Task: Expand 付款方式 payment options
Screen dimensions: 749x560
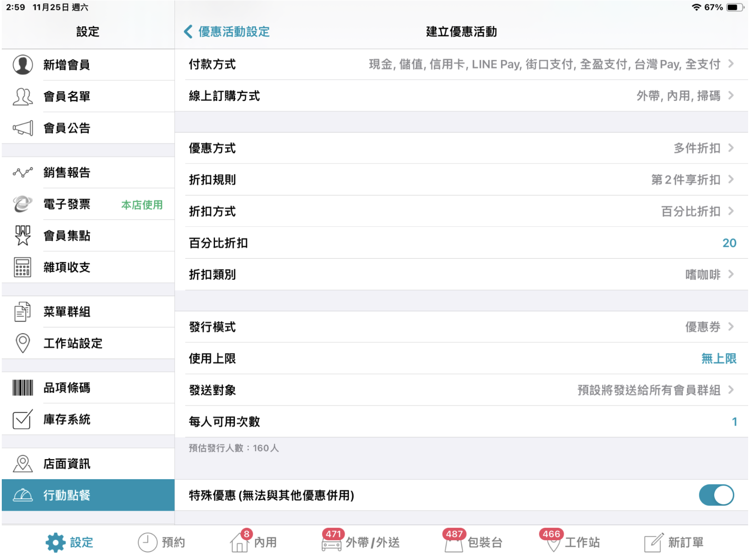Action: (461, 64)
